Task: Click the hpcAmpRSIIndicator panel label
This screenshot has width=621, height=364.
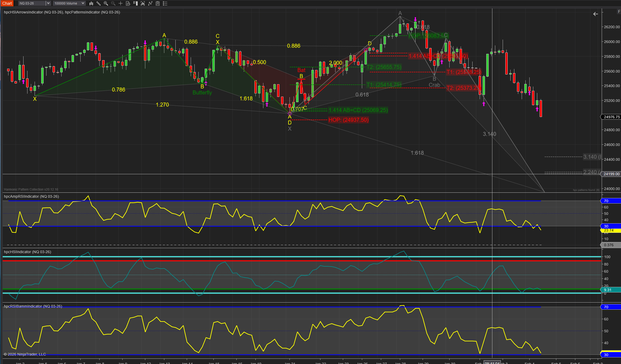Action: [x=31, y=196]
